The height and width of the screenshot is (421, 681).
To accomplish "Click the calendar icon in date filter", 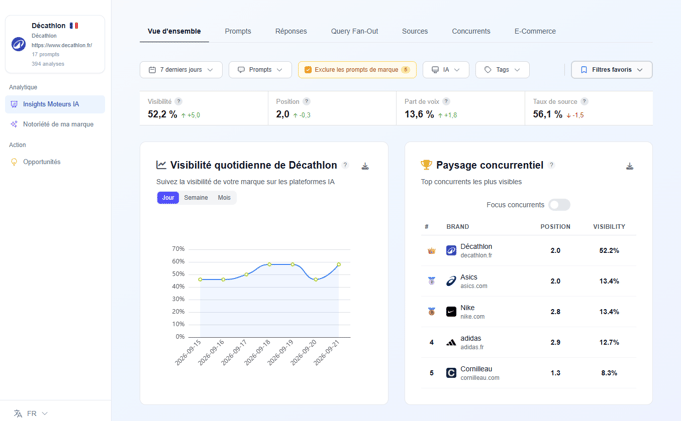I will [152, 70].
